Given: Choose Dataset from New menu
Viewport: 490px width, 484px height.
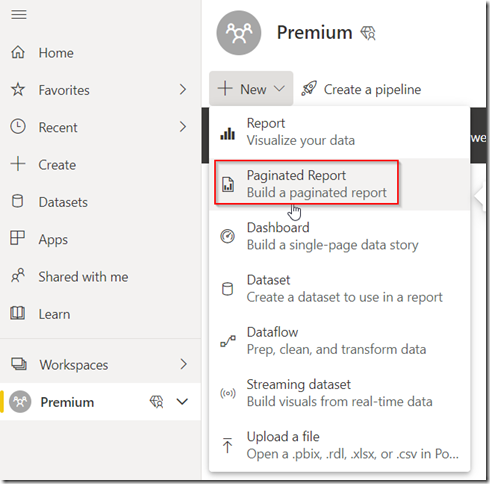Looking at the screenshot, I should click(x=339, y=289).
